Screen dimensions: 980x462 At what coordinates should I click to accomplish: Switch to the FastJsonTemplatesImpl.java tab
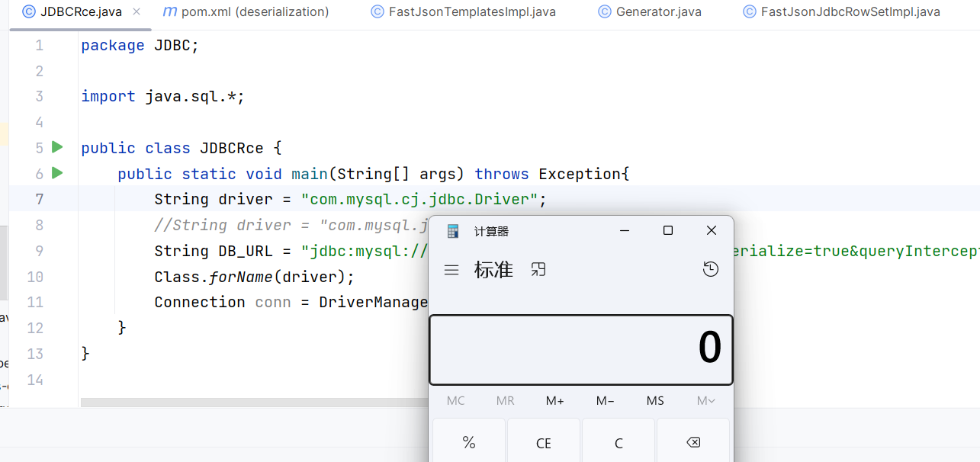coord(463,12)
